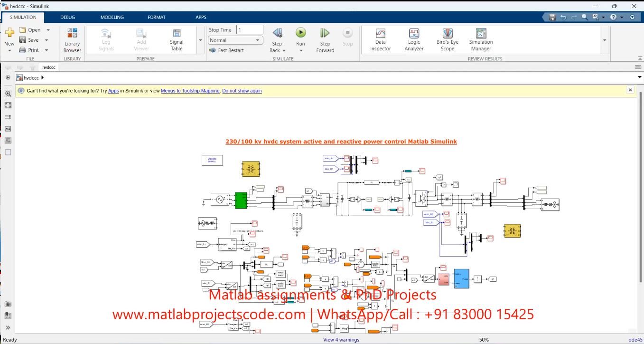Click ode45 solver in status bar
Viewport: 644px width, 344px height.
[635, 340]
